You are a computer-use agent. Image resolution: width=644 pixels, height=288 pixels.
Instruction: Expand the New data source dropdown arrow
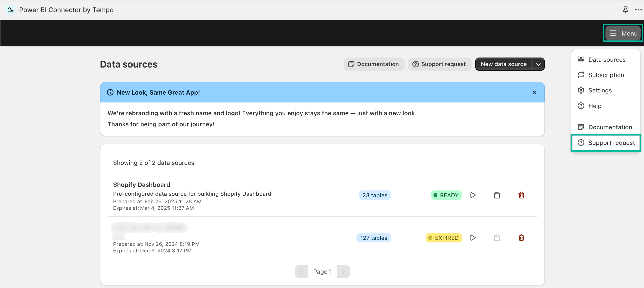tap(538, 64)
